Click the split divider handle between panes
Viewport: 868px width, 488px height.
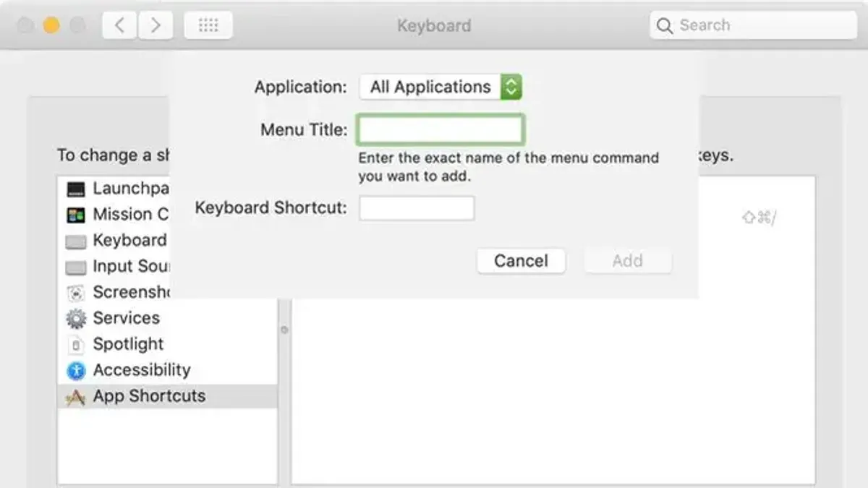tap(284, 330)
